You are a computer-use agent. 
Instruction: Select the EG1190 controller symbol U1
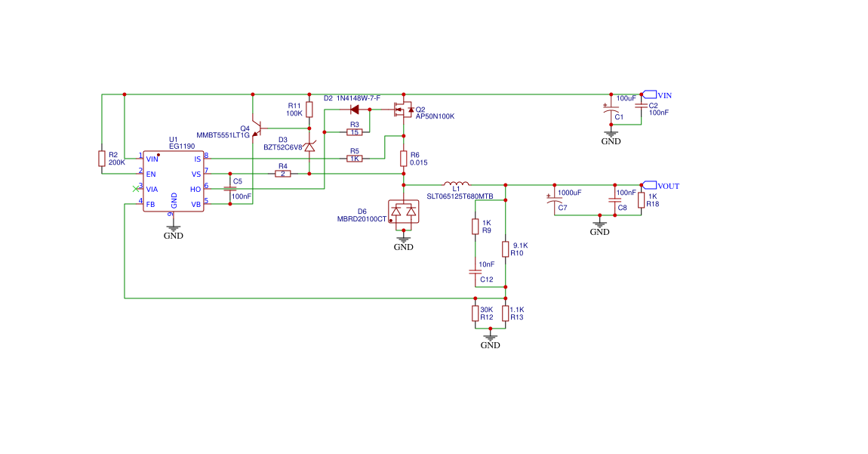(173, 180)
